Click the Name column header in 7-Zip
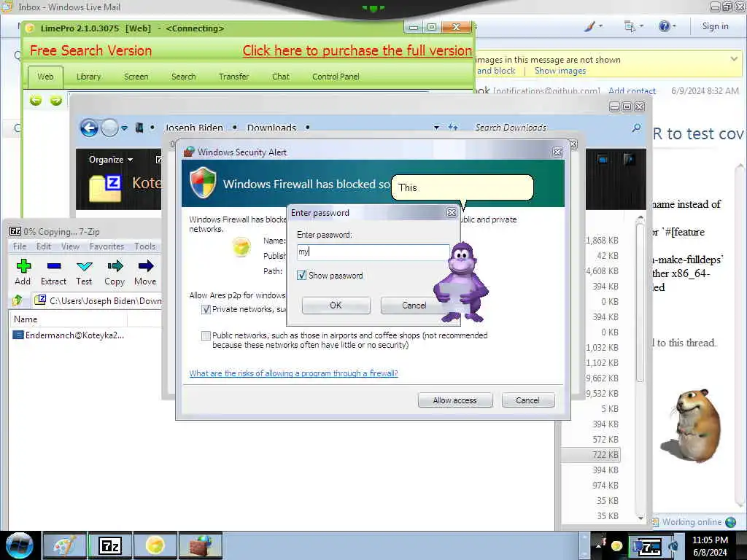Screen dimensions: 747x560 (x=68, y=319)
